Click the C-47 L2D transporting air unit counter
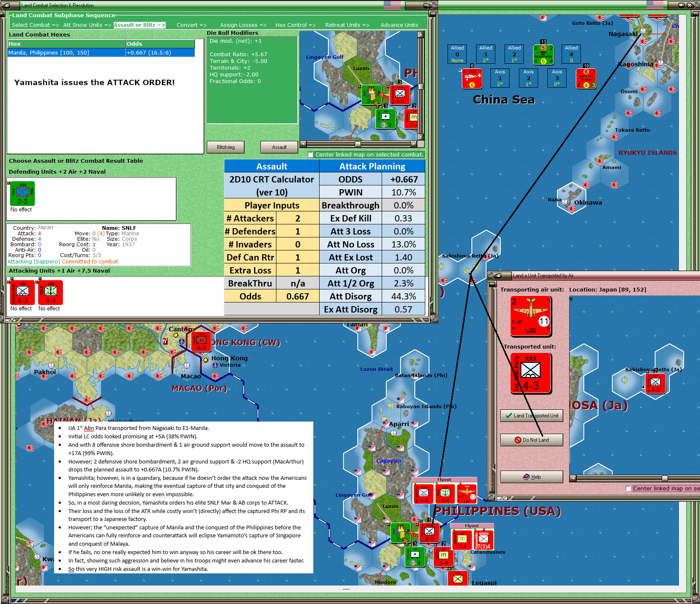 (x=531, y=316)
